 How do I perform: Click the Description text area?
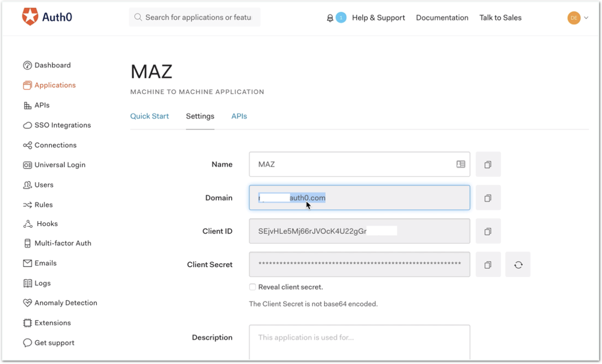pos(359,342)
